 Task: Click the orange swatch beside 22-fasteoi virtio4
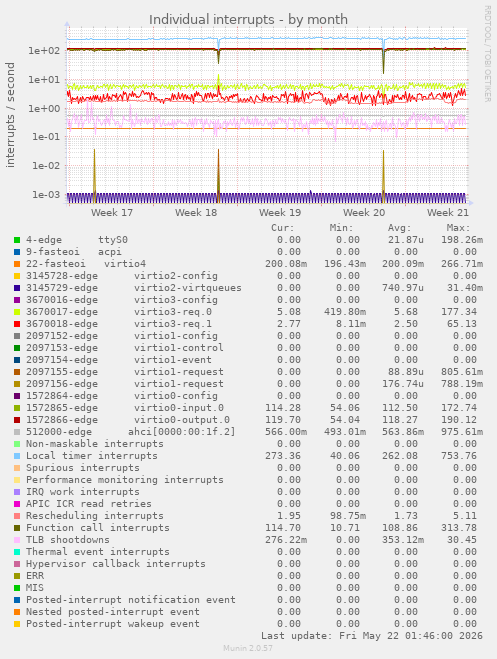click(x=17, y=264)
